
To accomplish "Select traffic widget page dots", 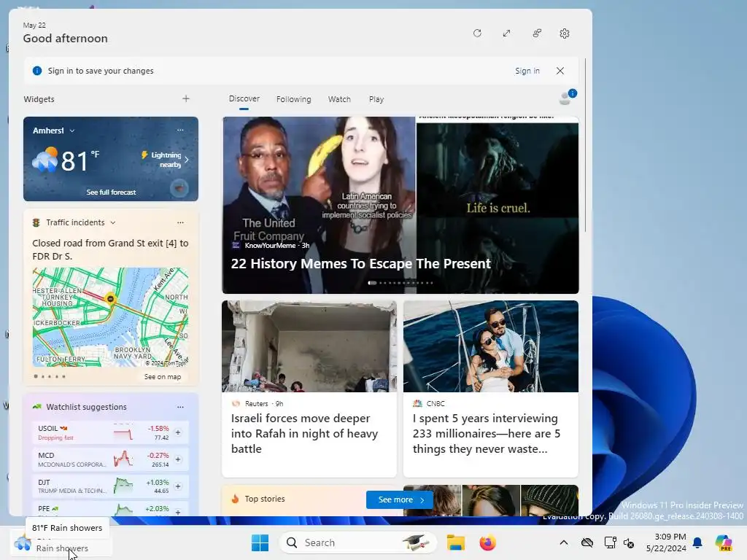I will pos(50,376).
